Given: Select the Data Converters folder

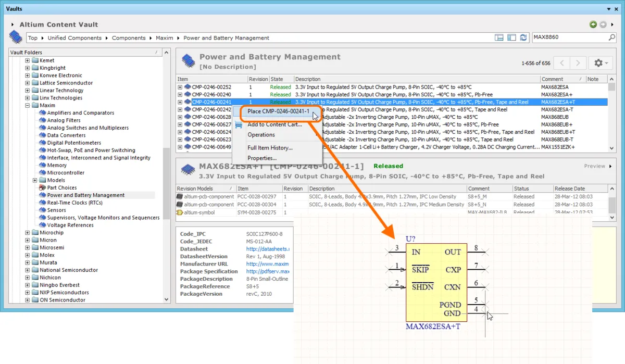Looking at the screenshot, I should tap(66, 135).
